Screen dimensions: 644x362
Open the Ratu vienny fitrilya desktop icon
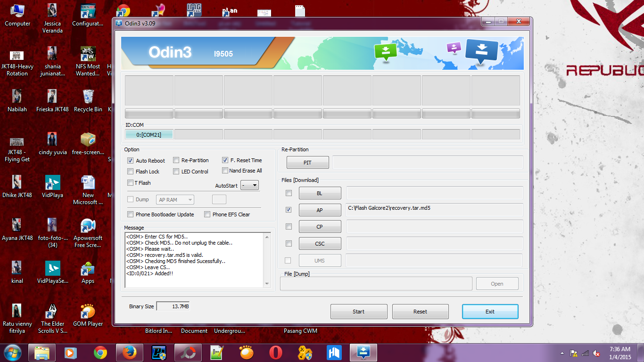click(17, 319)
